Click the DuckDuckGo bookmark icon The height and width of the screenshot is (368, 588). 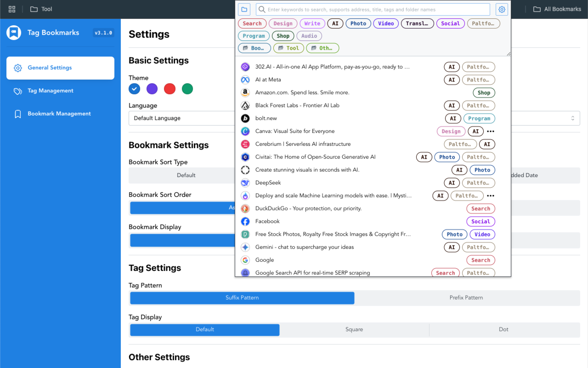[x=245, y=208]
